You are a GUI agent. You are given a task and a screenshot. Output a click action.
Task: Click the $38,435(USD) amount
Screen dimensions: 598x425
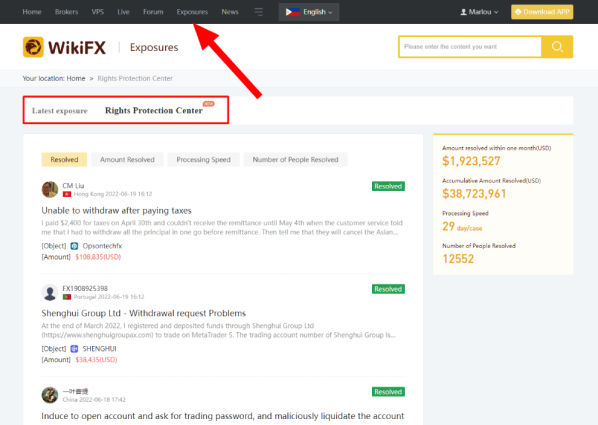click(x=96, y=359)
